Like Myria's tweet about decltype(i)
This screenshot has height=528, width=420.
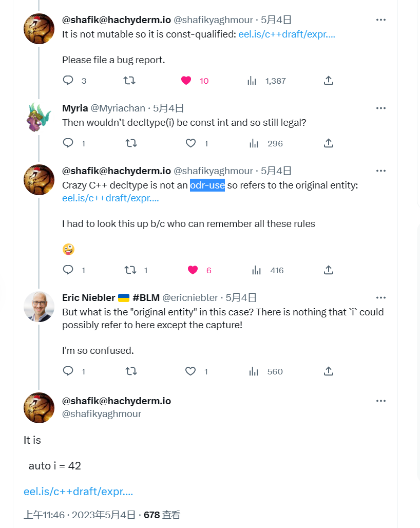[x=191, y=143]
